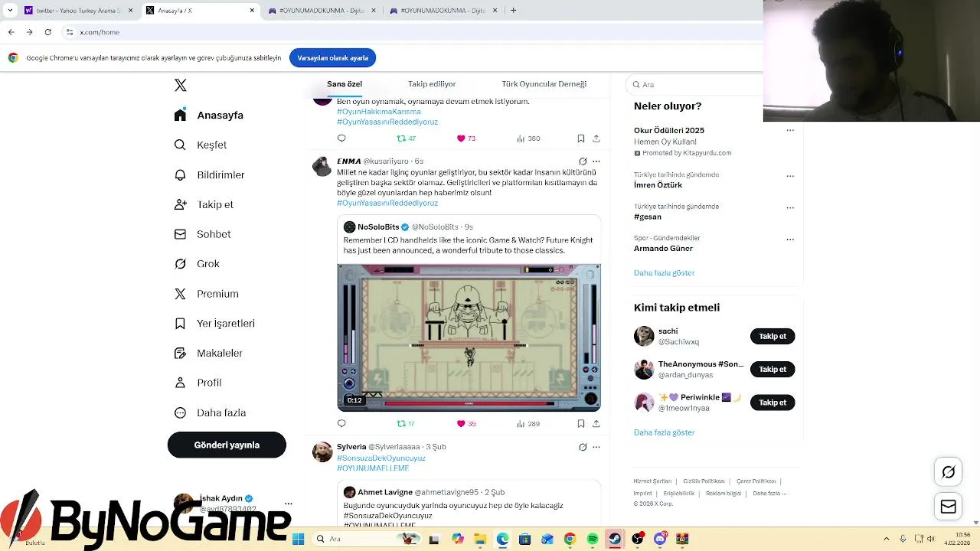Open more options on ENMA's post
The height and width of the screenshot is (551, 980).
point(596,161)
